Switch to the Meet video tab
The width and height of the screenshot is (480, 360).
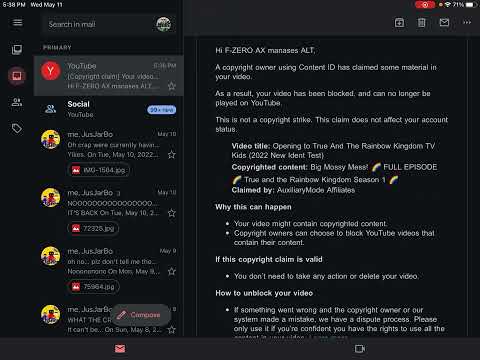pos(360,349)
